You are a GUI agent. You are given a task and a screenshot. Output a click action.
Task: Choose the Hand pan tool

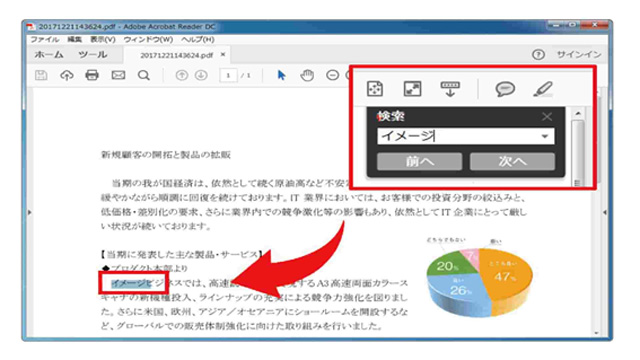pyautogui.click(x=307, y=76)
